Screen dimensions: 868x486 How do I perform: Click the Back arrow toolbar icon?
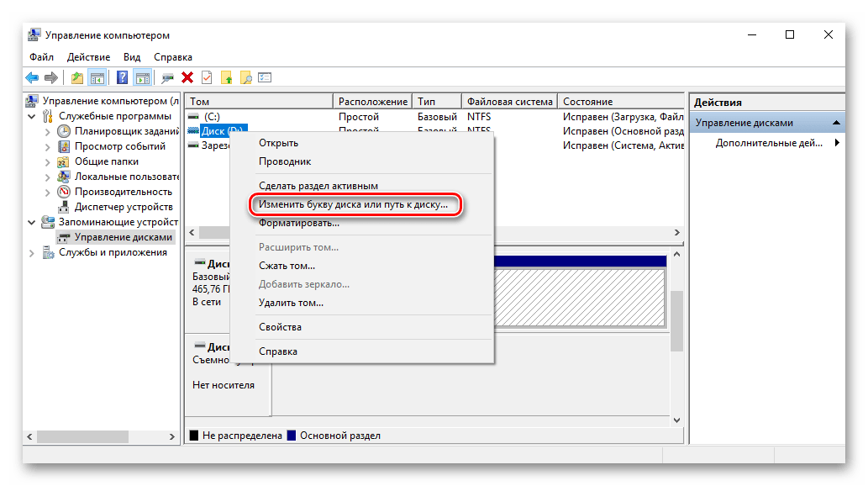32,78
